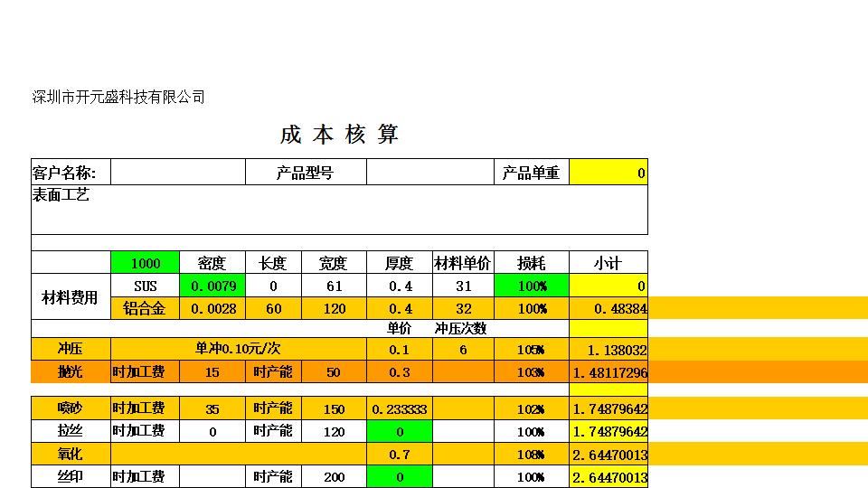Select the 氧化 row label

pyautogui.click(x=71, y=454)
